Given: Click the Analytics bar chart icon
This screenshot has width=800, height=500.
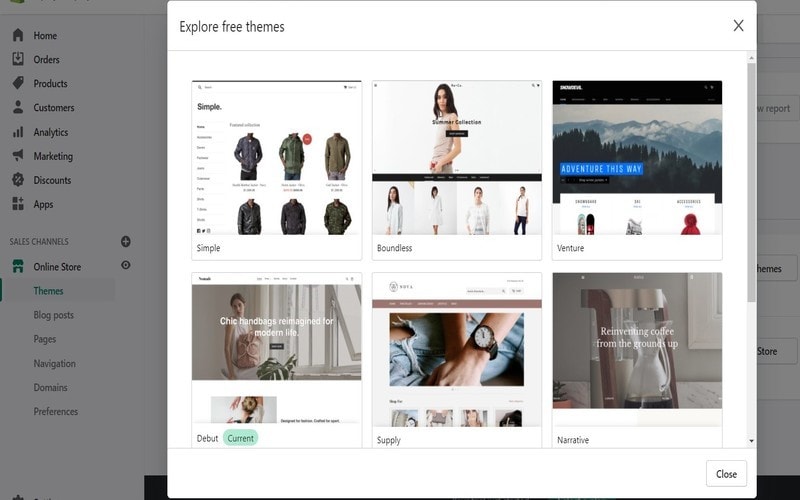Looking at the screenshot, I should tap(18, 132).
